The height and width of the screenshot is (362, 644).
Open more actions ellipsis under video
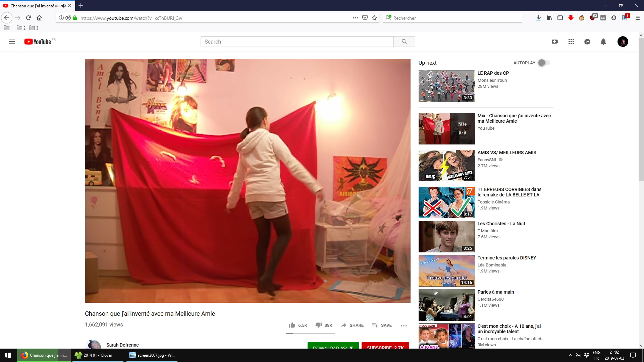pyautogui.click(x=404, y=325)
